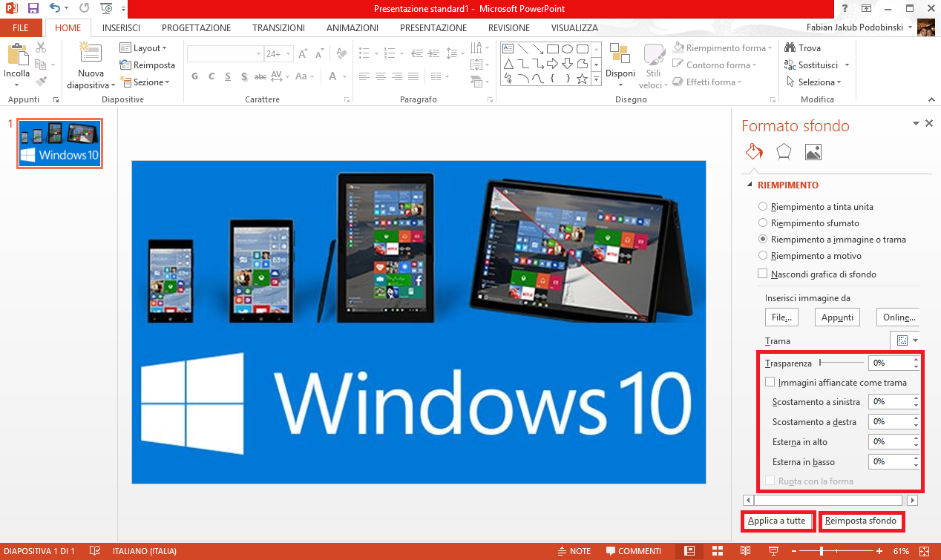The height and width of the screenshot is (560, 941).
Task: Open the Fill paint bucket tab in Formato sfondo
Action: [754, 152]
